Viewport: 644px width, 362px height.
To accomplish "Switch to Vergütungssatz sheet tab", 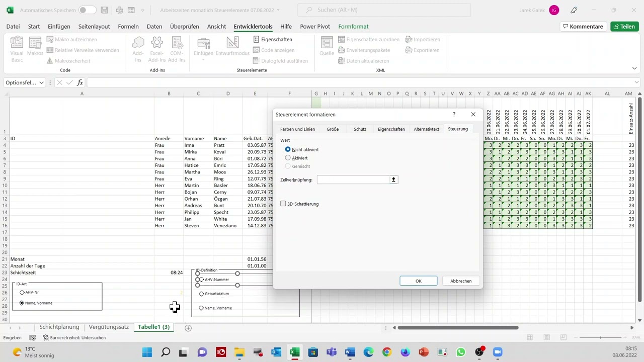I will [109, 327].
